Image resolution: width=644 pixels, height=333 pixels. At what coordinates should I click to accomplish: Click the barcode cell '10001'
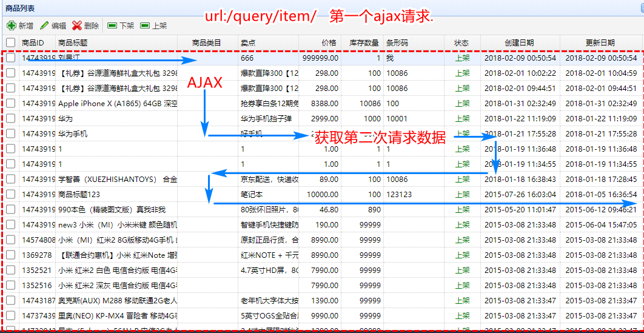tap(397, 119)
